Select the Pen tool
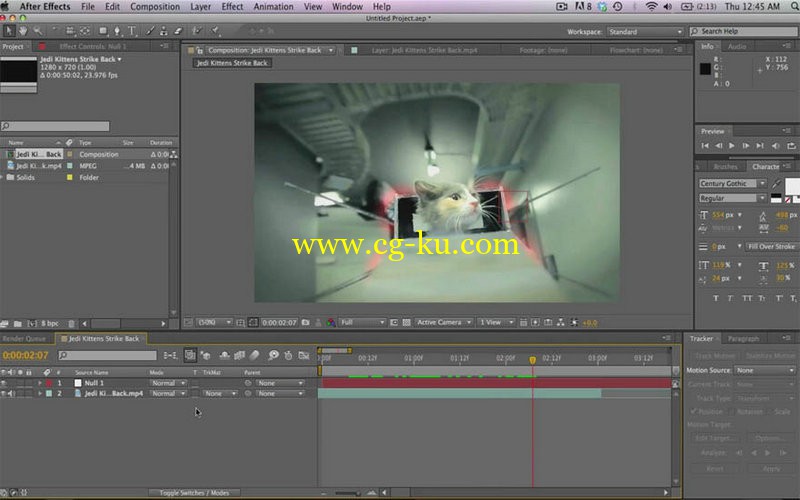The height and width of the screenshot is (500, 800). coord(117,31)
